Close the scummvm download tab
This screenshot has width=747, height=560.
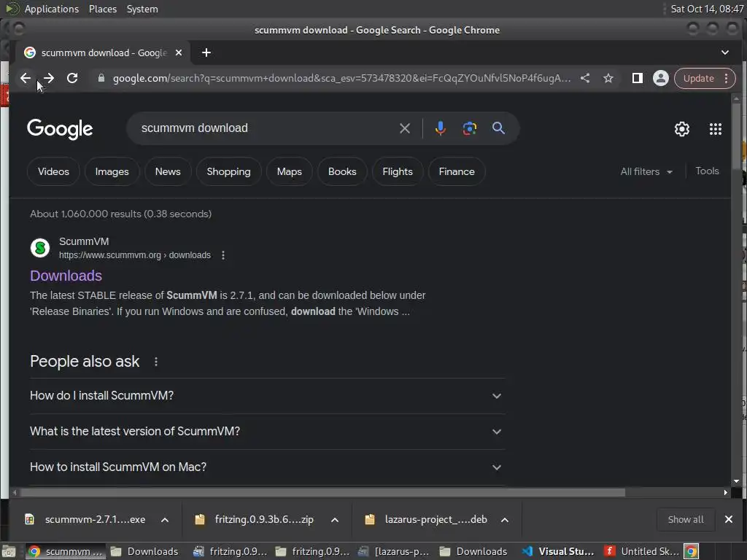[x=179, y=52]
